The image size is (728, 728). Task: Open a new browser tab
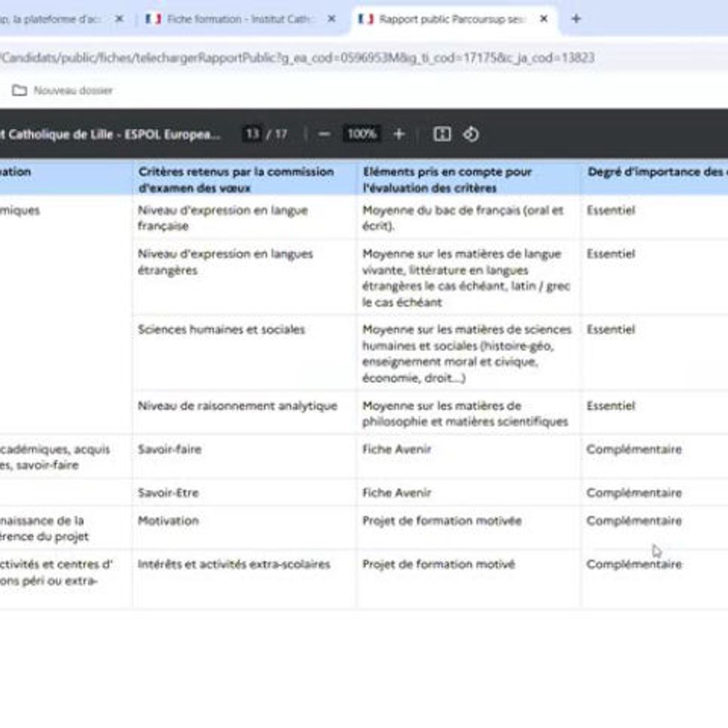(576, 19)
